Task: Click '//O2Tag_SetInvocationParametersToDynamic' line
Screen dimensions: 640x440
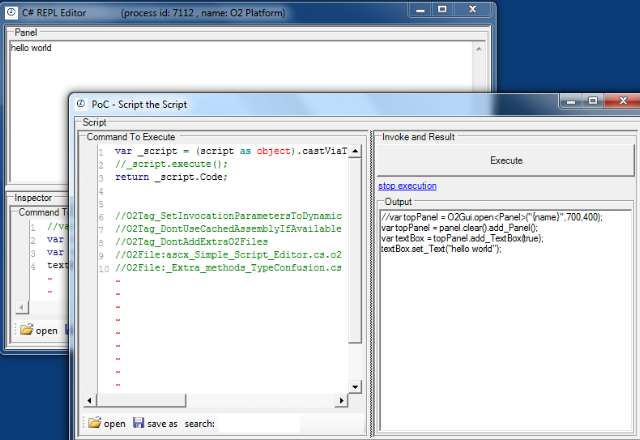Action: click(x=228, y=216)
